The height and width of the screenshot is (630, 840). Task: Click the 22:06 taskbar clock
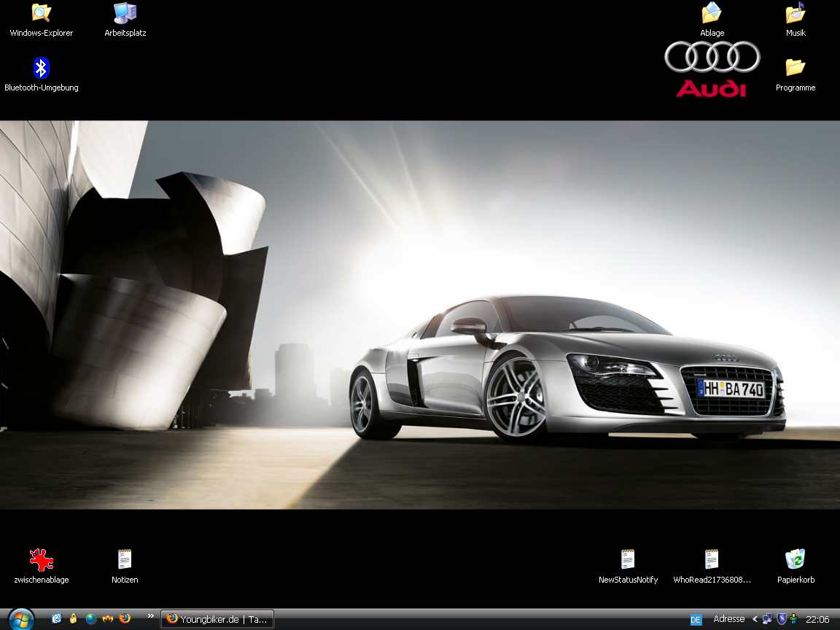[x=817, y=619]
